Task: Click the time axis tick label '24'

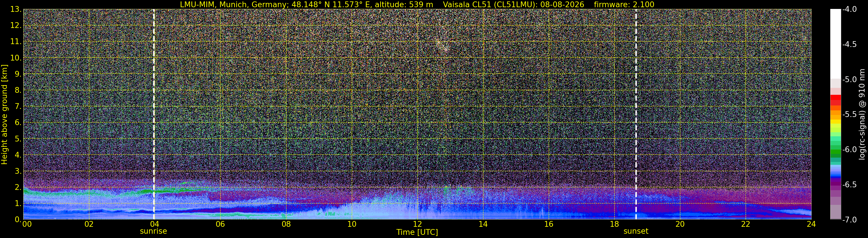Action: 811,224
